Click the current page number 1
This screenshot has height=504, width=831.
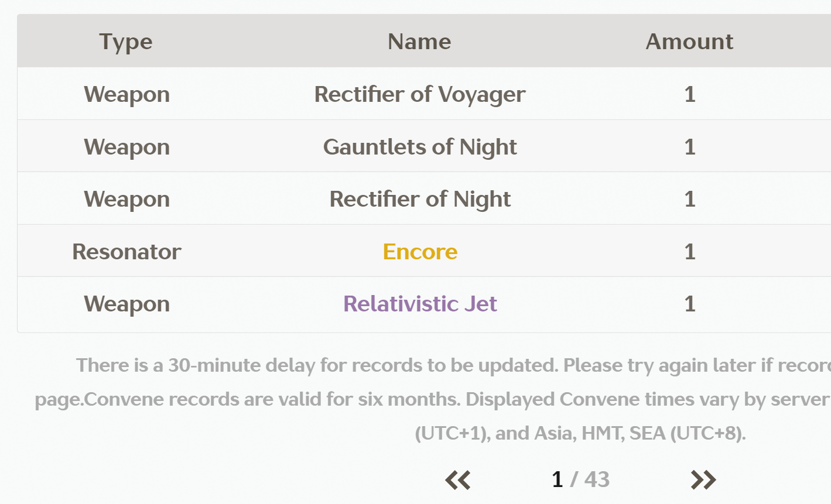point(557,480)
